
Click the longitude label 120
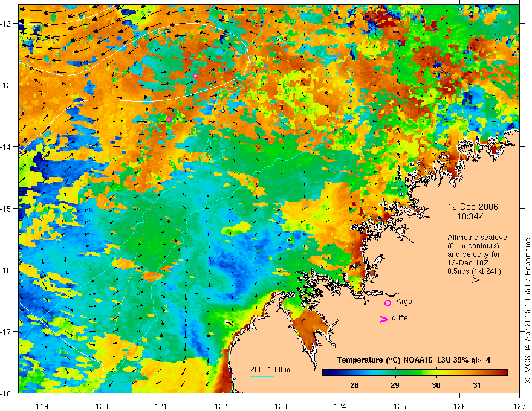point(102,406)
